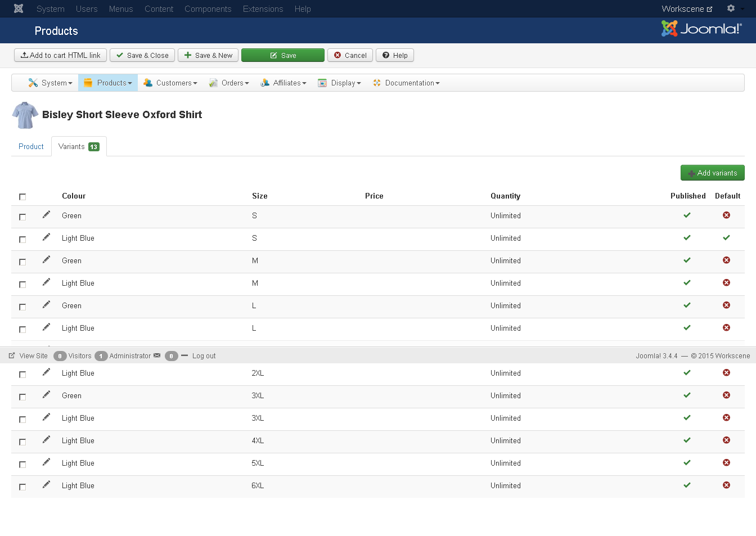Image resolution: width=756 pixels, height=536 pixels.
Task: Unpublish the Green 3XL variant
Action: [687, 395]
